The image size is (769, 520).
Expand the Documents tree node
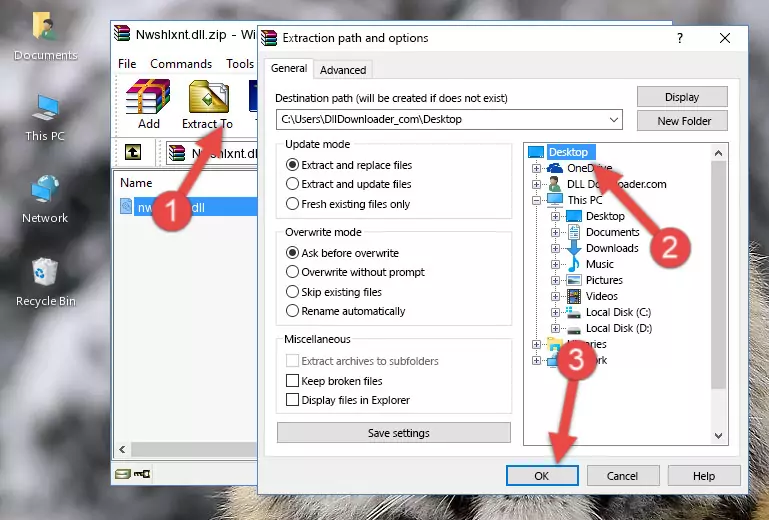point(555,233)
